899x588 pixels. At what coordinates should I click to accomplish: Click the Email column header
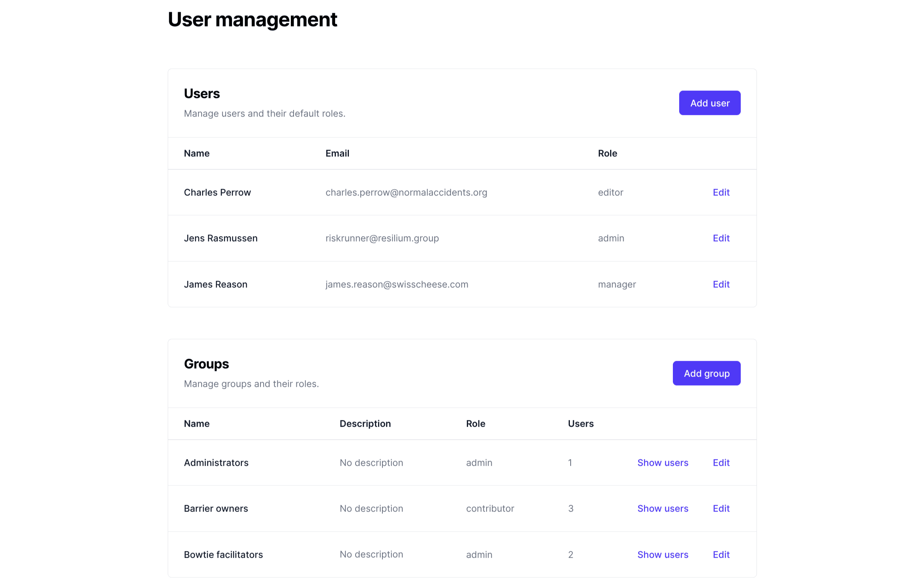(x=337, y=153)
